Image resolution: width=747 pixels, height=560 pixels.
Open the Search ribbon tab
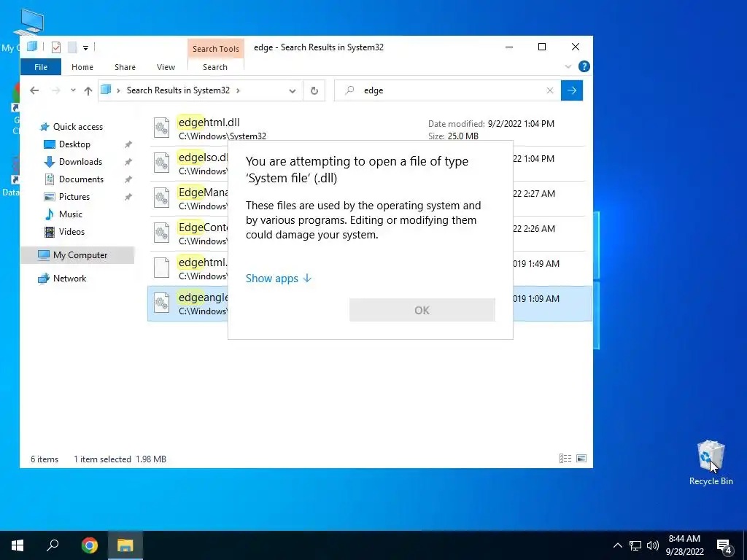(215, 67)
